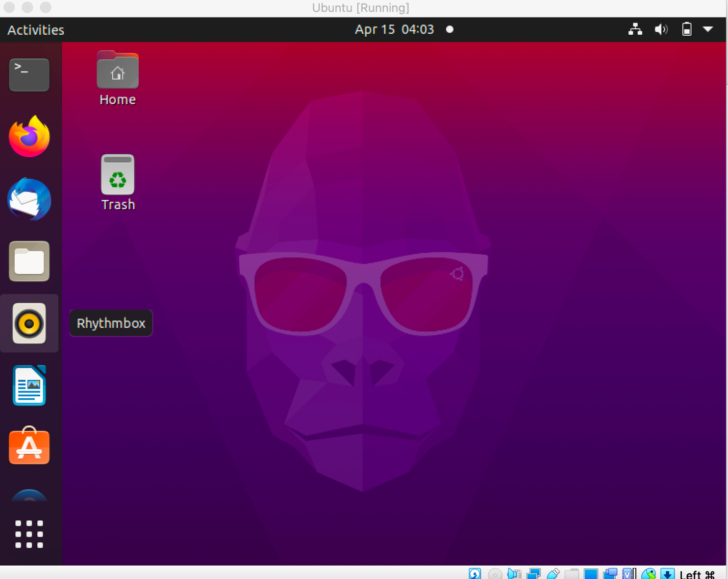Click the notification dot beside the clock
The height and width of the screenshot is (579, 728).
click(449, 29)
